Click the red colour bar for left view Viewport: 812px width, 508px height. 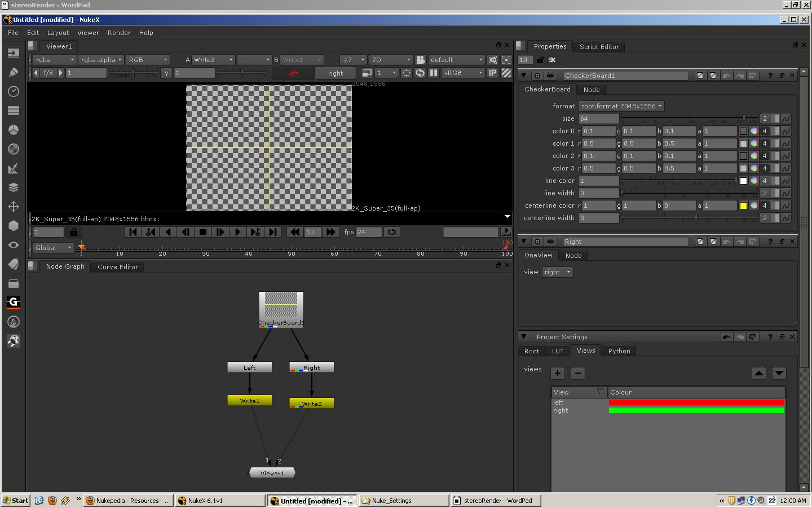[696, 402]
